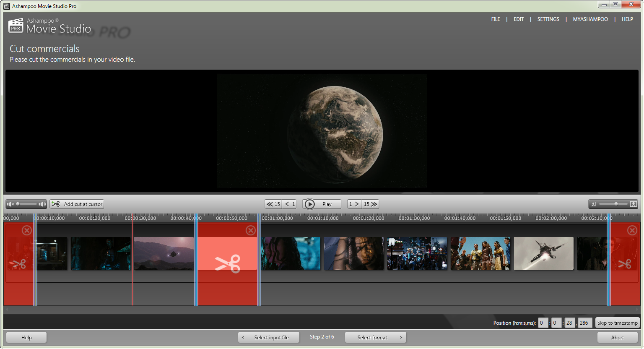Mute the audio with the speaker icon

click(x=10, y=204)
